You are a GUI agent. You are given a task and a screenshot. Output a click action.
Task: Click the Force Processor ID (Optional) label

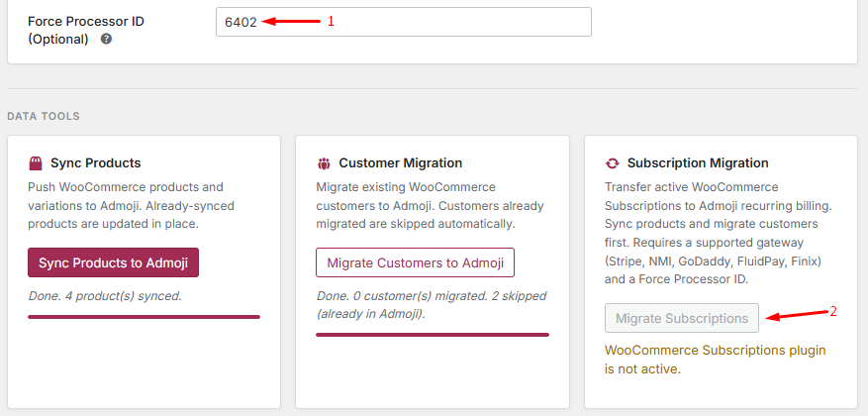coord(86,31)
